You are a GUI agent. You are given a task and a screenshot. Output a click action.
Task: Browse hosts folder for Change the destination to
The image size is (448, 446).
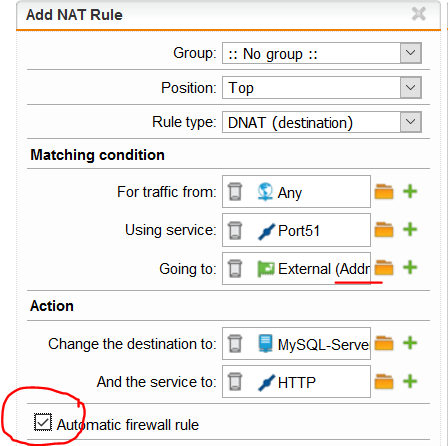pos(384,343)
